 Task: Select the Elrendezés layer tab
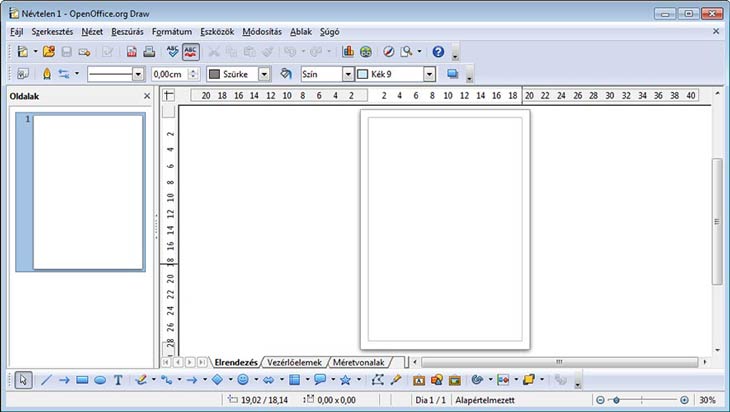coord(236,362)
